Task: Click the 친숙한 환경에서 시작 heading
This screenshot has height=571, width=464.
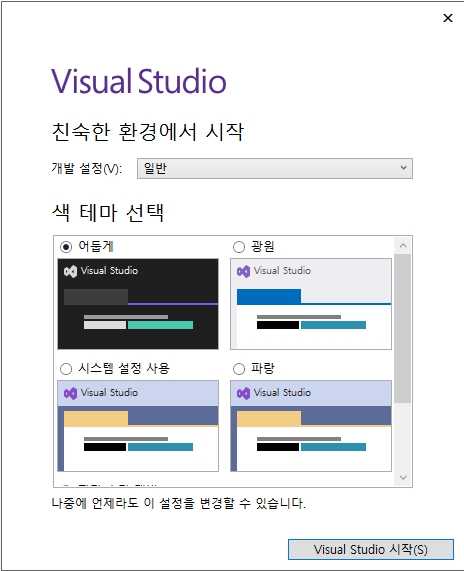Action: tap(148, 131)
